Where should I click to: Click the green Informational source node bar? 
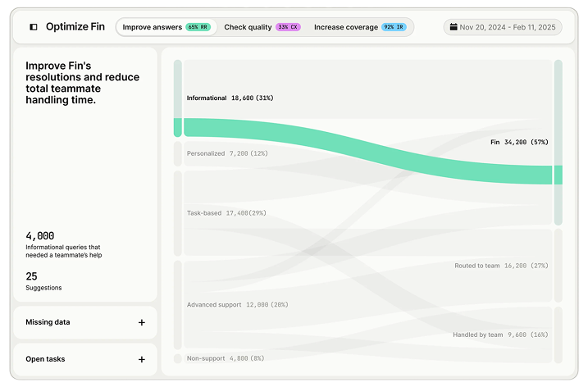(178, 128)
